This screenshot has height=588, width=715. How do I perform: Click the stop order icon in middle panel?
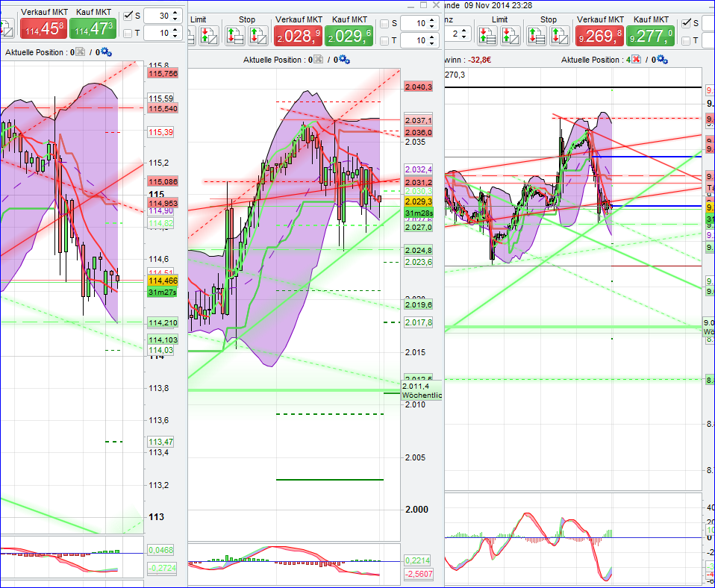[236, 34]
